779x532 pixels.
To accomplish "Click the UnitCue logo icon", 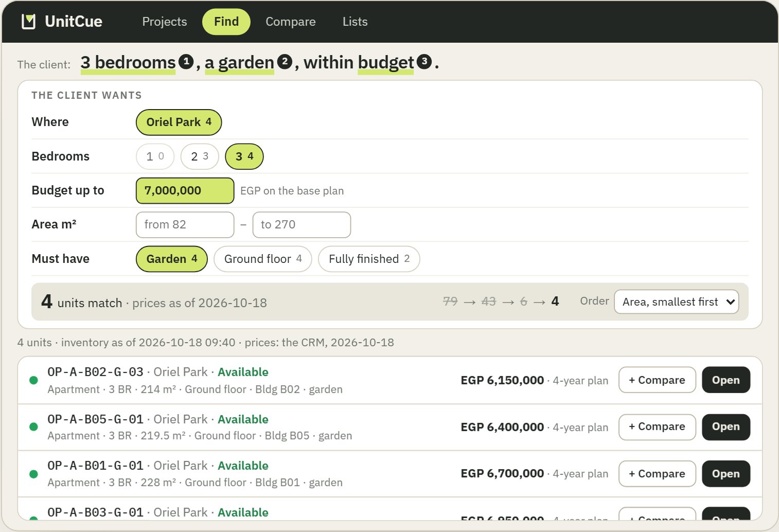I will point(29,22).
